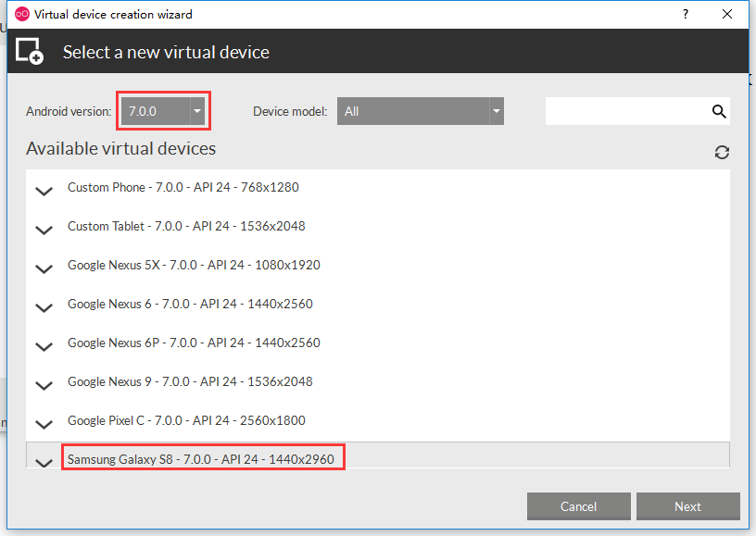Open the help question mark button
Image resolution: width=756 pixels, height=536 pixels.
686,14
